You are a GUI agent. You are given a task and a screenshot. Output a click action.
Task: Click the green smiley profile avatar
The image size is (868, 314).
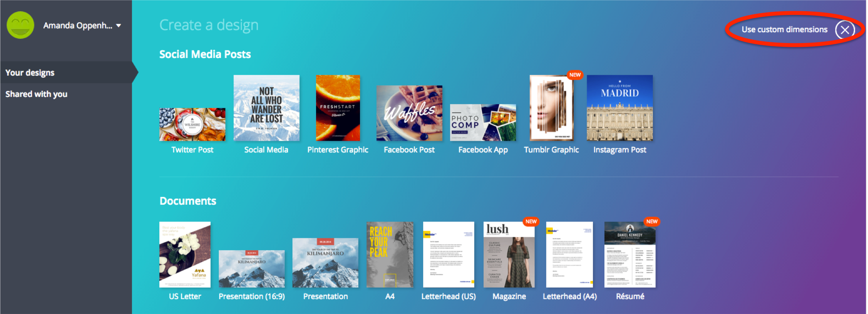pos(20,25)
